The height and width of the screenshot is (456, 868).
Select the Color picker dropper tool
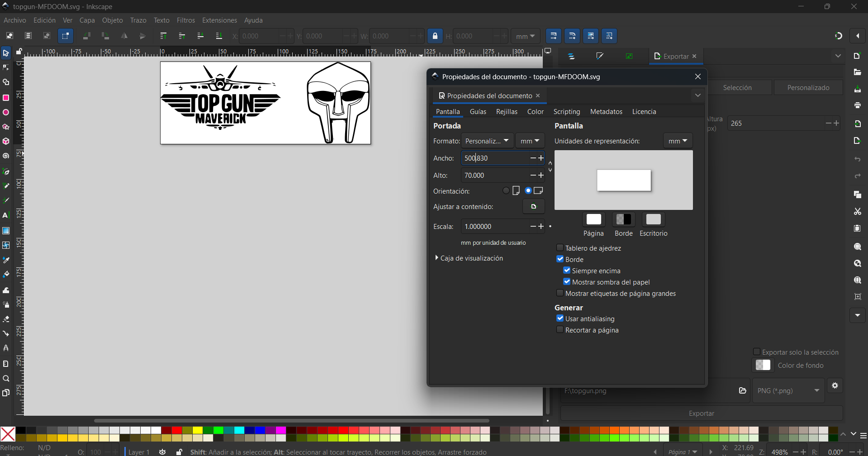click(6, 260)
